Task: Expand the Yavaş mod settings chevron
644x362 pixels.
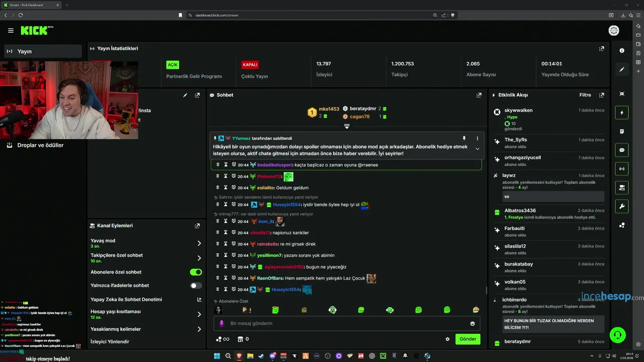Action: pos(199,243)
